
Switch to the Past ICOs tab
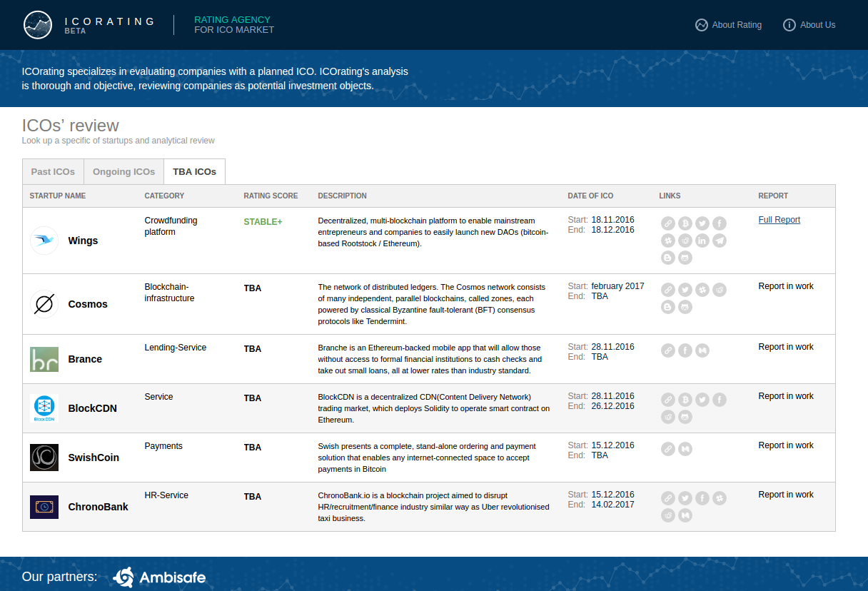tap(53, 172)
